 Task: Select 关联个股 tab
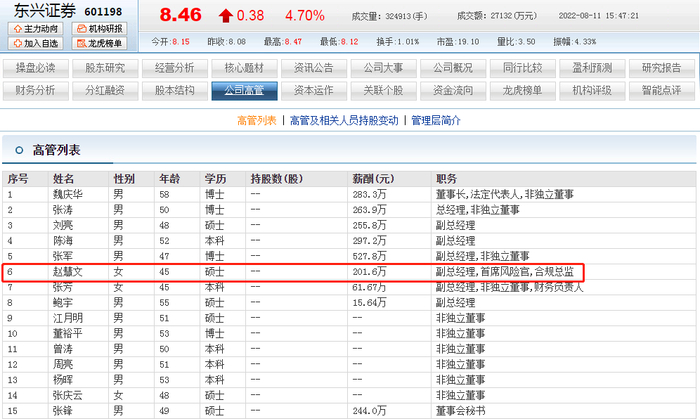click(x=384, y=91)
